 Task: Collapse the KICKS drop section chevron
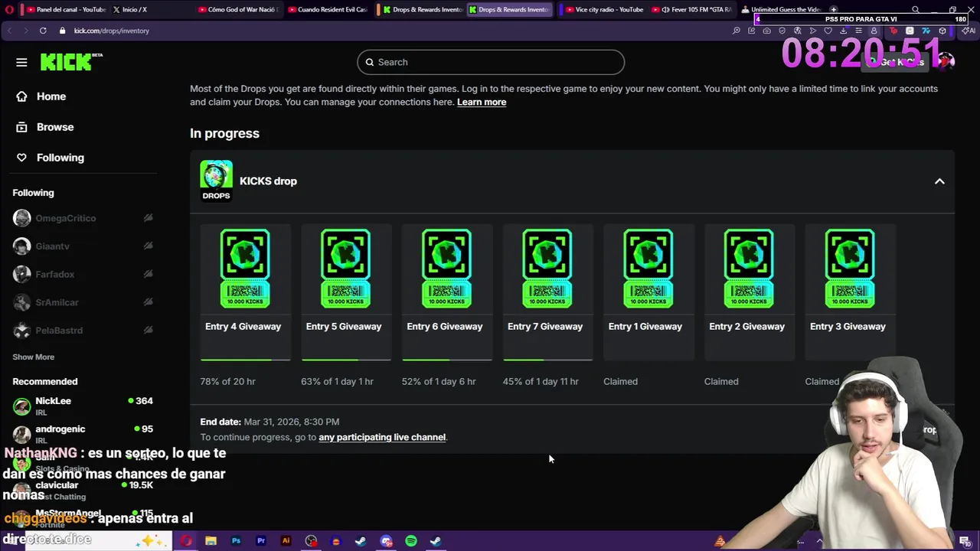939,181
